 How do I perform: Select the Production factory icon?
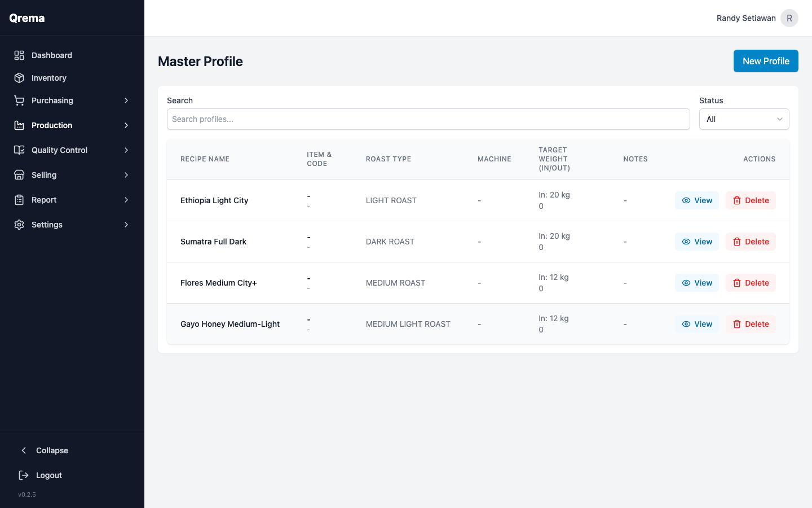(19, 125)
